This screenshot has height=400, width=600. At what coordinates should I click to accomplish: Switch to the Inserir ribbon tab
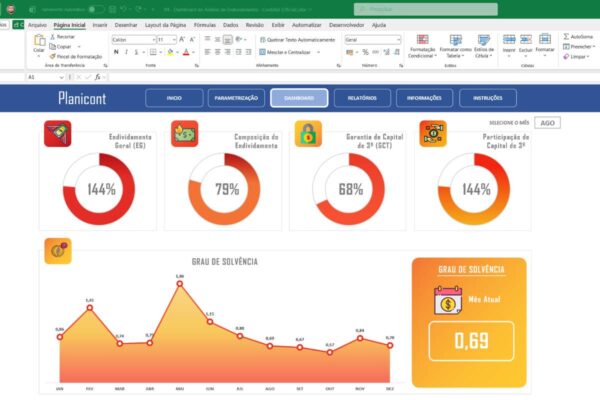click(100, 25)
